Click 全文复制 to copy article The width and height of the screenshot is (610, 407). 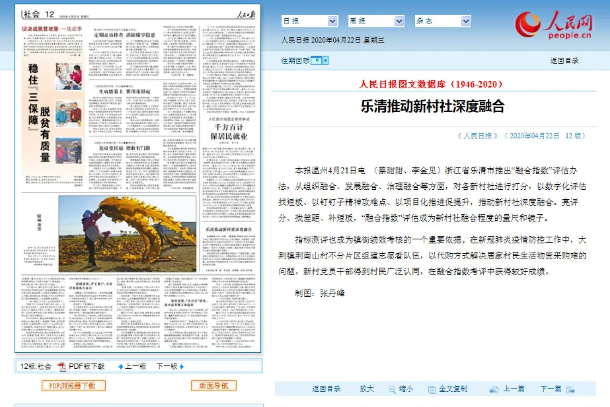[x=453, y=389]
